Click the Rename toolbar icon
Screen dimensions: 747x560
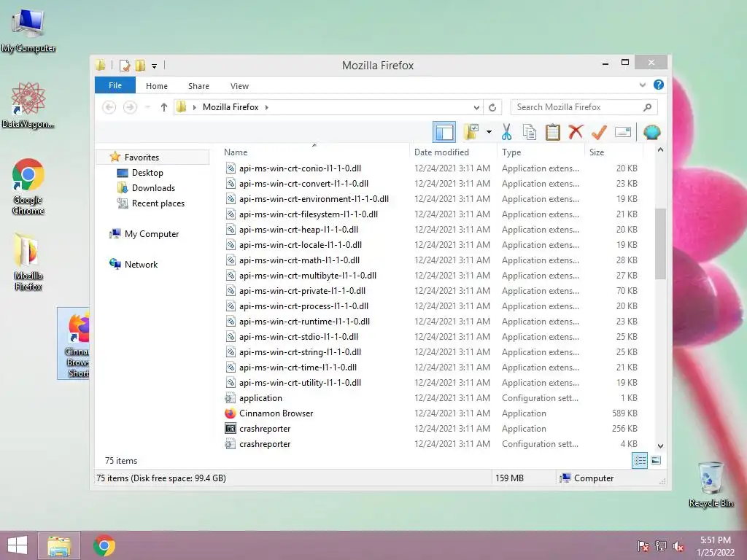pyautogui.click(x=623, y=132)
